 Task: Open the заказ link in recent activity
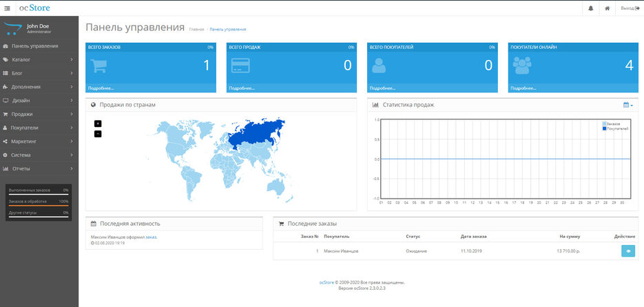(151, 237)
